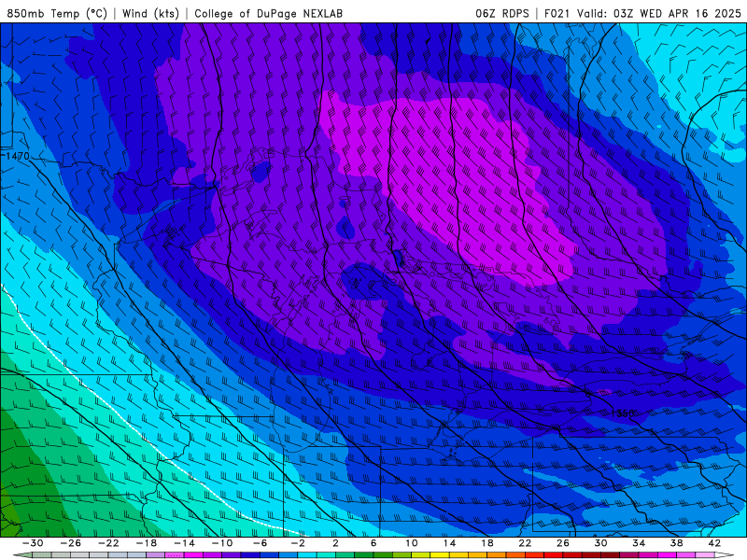Click the '-2' color scale label
Viewport: 747px width, 560px height.
(x=298, y=543)
